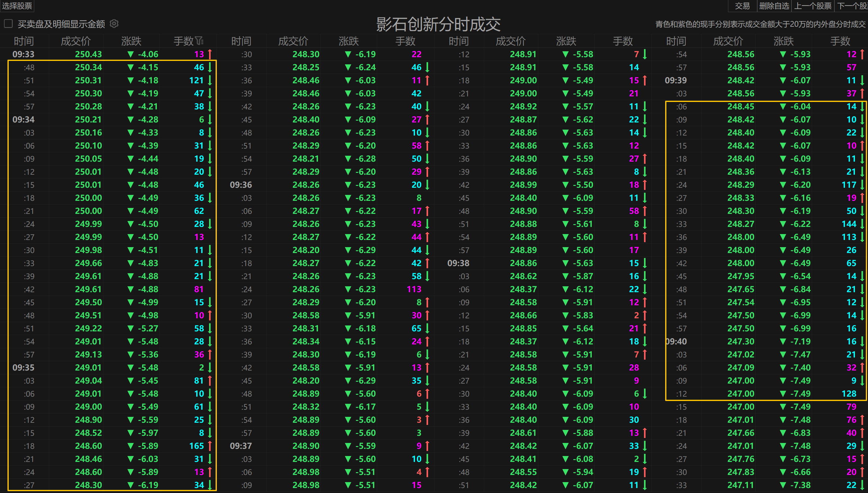Click 删除自选 to remove from watchlist
The image size is (868, 493).
[774, 5]
